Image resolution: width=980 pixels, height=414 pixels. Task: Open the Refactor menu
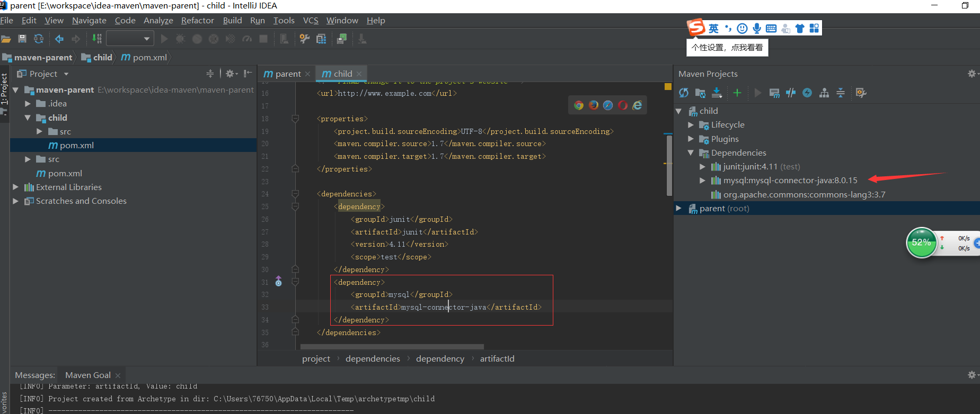197,20
